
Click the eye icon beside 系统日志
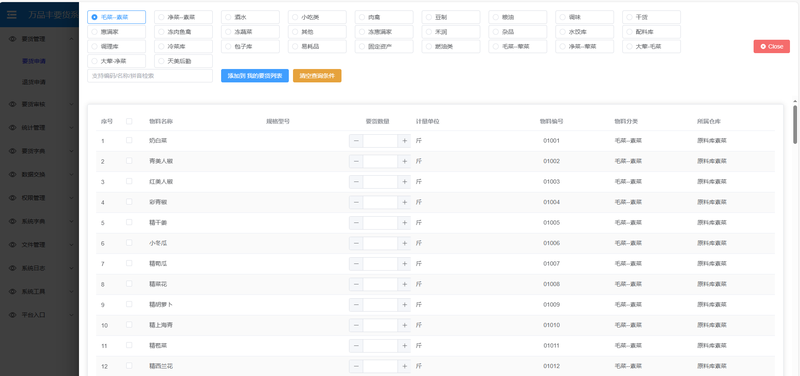(x=13, y=268)
